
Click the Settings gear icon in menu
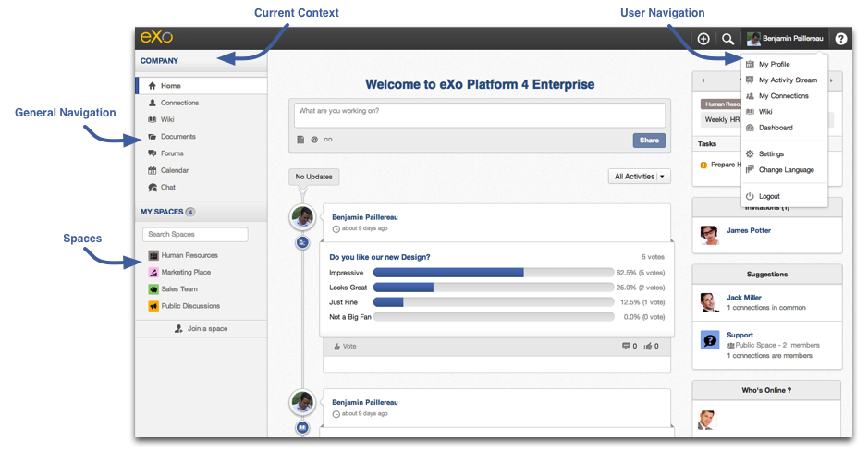(x=750, y=154)
